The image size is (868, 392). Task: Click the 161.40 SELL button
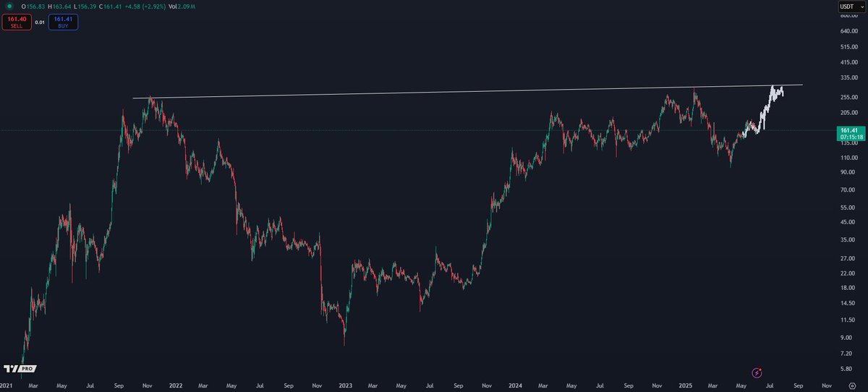[16, 22]
